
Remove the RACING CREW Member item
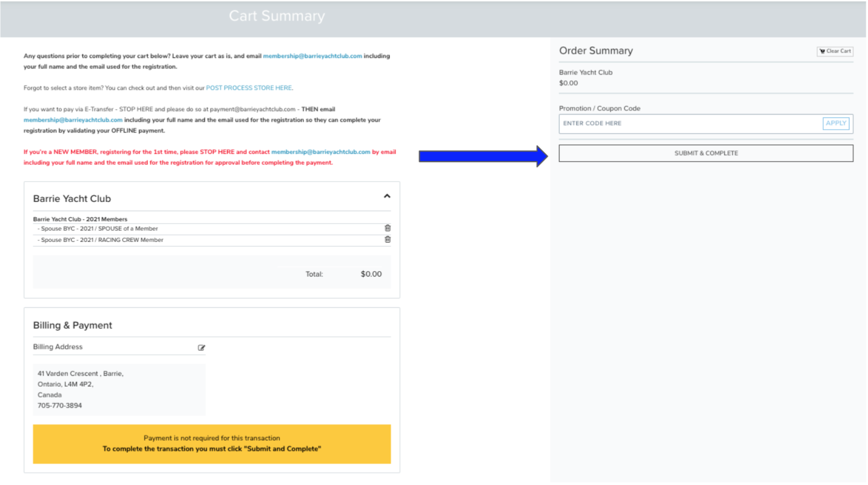pos(387,239)
